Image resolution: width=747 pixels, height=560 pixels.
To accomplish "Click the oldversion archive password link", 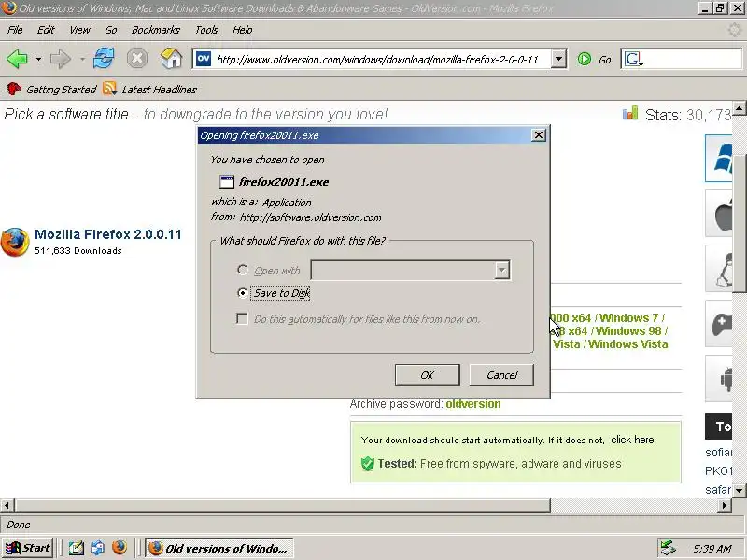I will click(473, 404).
